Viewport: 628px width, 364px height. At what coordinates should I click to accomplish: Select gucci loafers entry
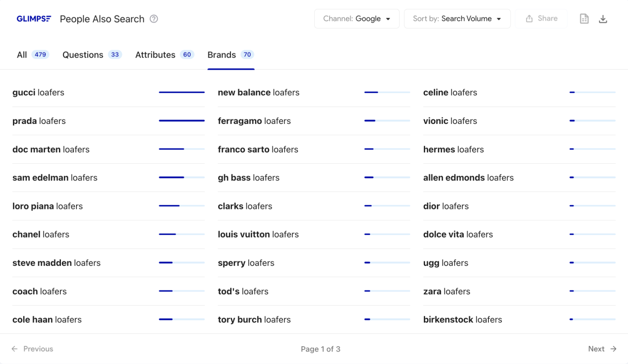108,93
